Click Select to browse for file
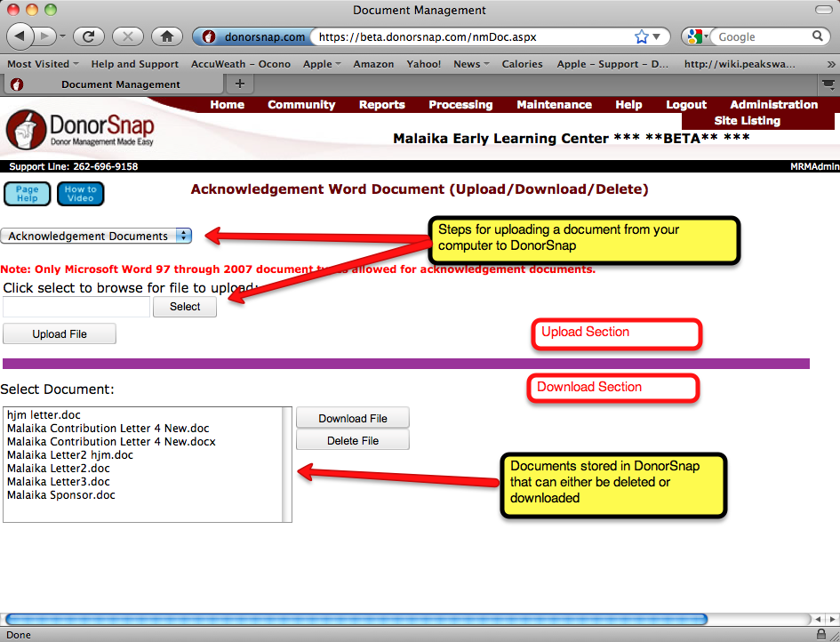840x642 pixels. pos(184,306)
